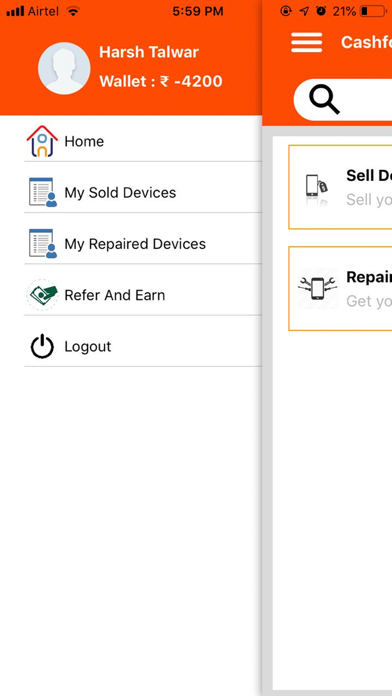Tap the Repair phone wrench icon
392x696 pixels.
click(x=317, y=289)
